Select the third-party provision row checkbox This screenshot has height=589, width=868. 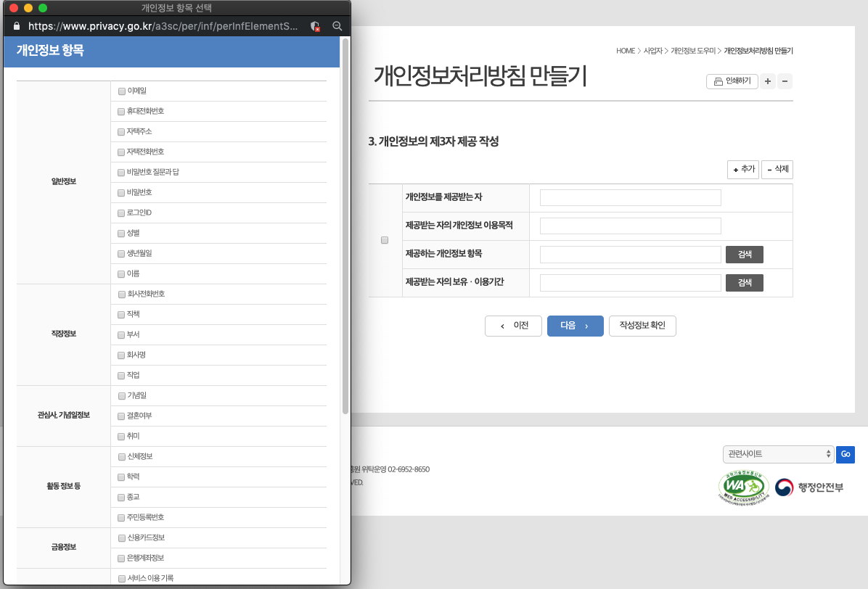pyautogui.click(x=385, y=240)
